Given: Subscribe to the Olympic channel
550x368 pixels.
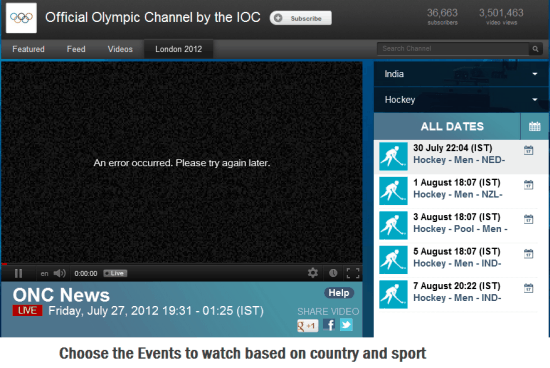Looking at the screenshot, I should coord(301,18).
